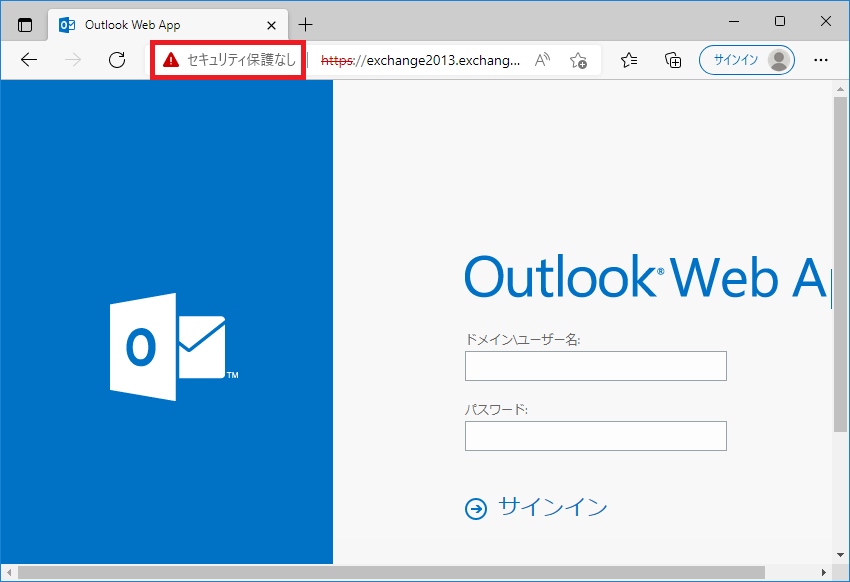The height and width of the screenshot is (582, 850).
Task: Open a new tab with plus button
Action: click(306, 24)
